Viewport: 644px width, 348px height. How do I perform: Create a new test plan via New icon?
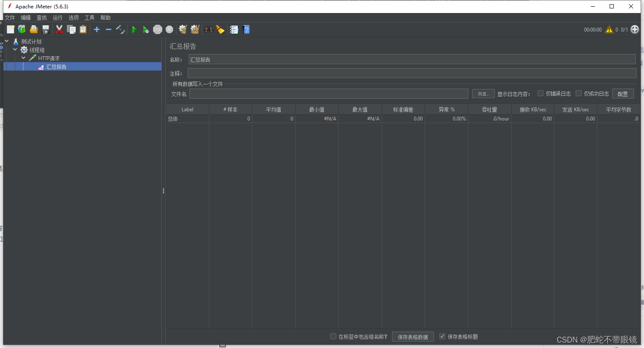[x=10, y=29]
